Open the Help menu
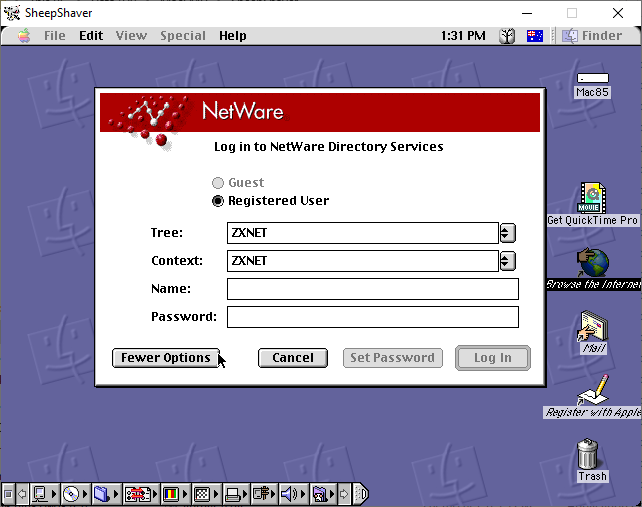This screenshot has height=507, width=642. [x=233, y=36]
